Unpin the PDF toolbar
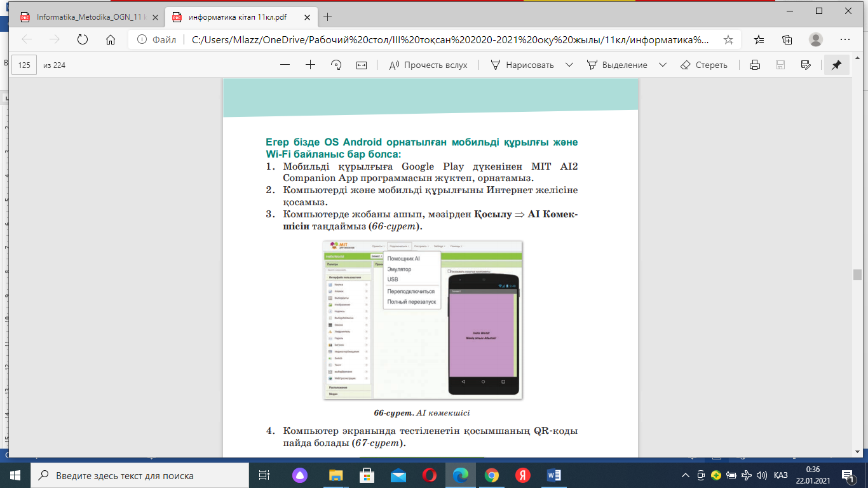The width and height of the screenshot is (868, 488). [836, 65]
